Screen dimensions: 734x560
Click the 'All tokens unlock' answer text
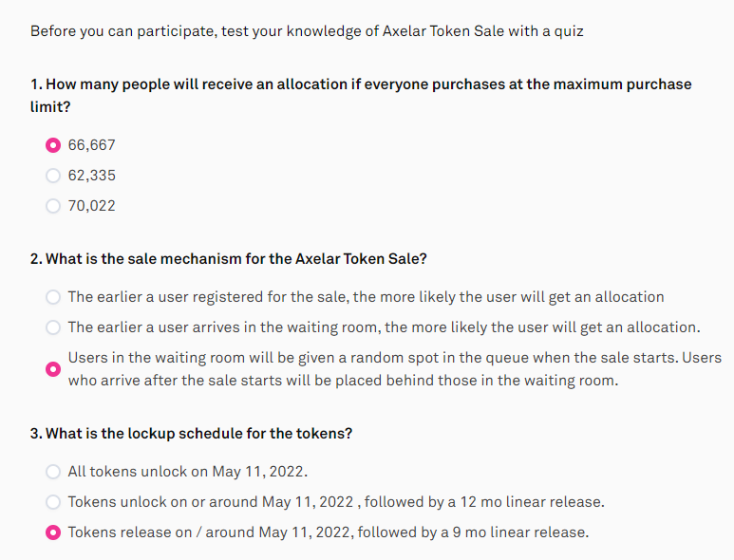(x=188, y=472)
